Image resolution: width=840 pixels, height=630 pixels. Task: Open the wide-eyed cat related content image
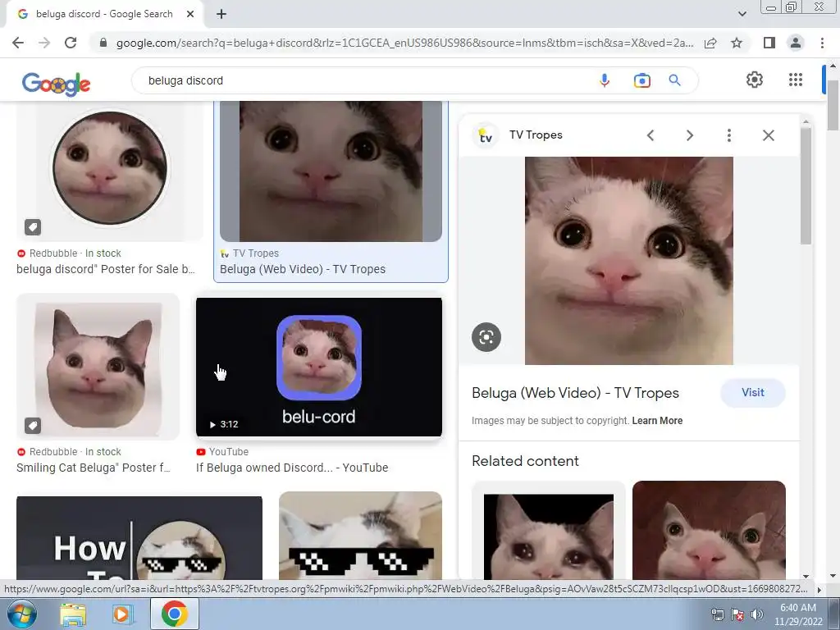(710, 531)
